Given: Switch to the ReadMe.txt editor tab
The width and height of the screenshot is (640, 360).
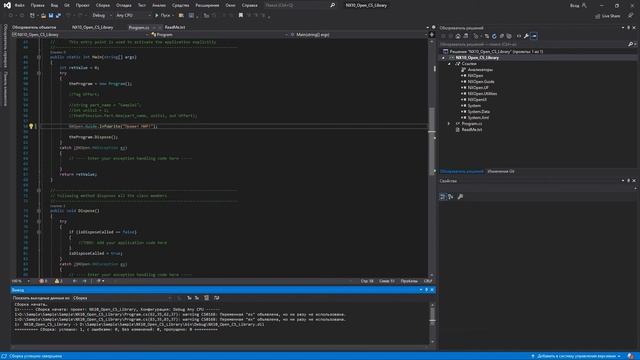Looking at the screenshot, I should tap(175, 27).
